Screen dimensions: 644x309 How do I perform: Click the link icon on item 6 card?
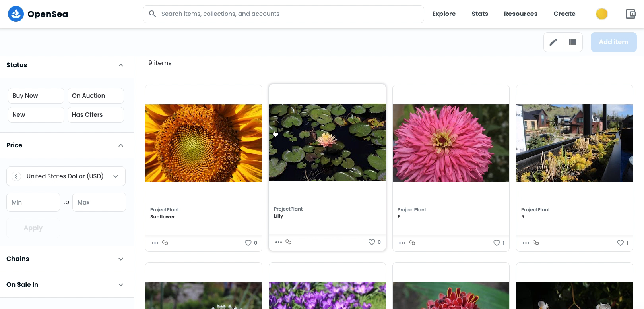412,243
